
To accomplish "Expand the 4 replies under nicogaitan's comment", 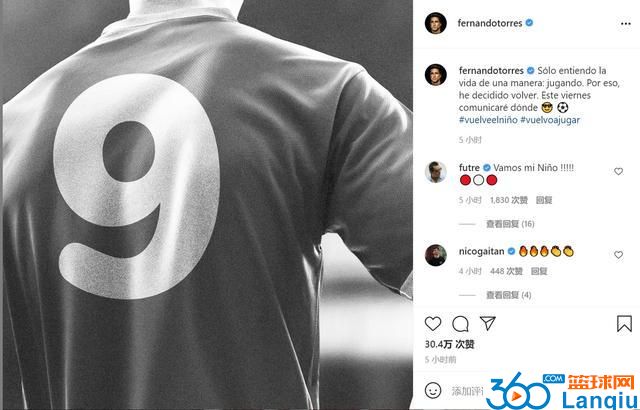I will 509,295.
